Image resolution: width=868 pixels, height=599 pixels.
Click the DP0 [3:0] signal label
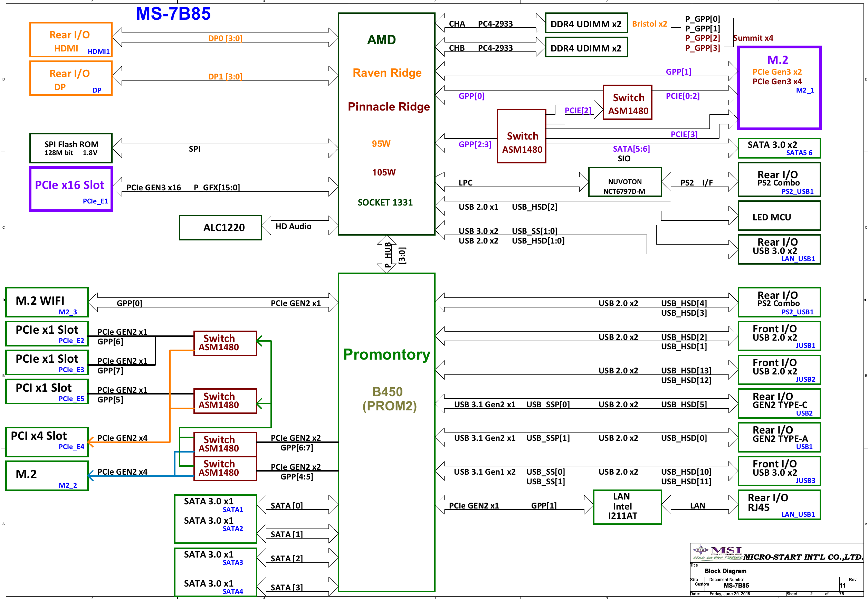point(225,38)
